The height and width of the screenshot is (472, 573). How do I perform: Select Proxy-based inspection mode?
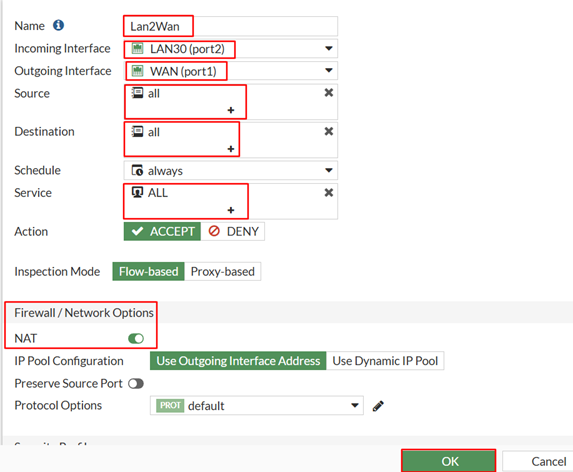pyautogui.click(x=223, y=271)
